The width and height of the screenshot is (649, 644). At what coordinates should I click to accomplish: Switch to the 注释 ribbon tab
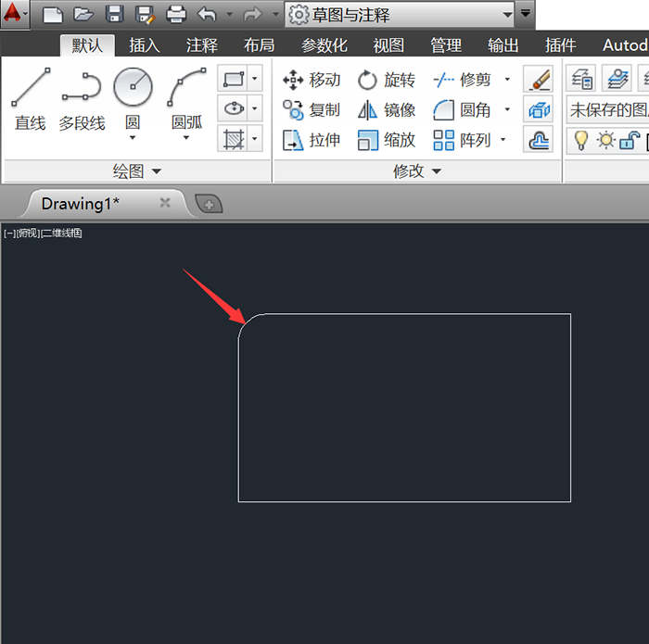click(201, 45)
